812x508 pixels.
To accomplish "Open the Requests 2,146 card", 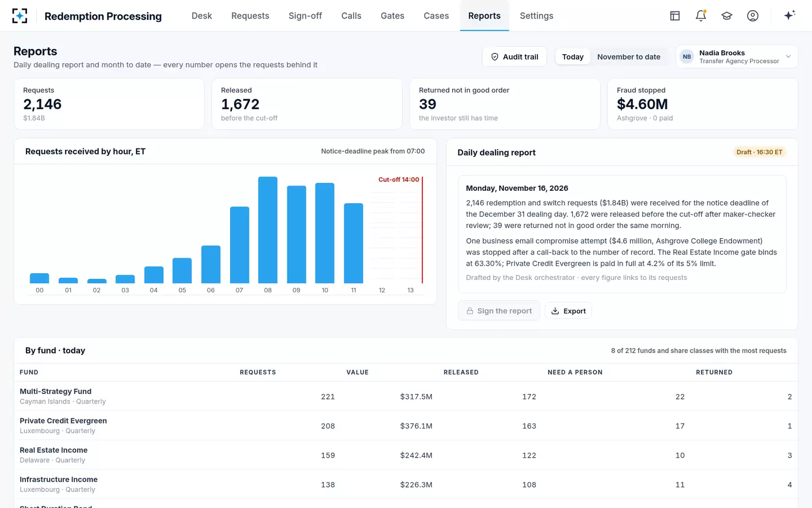I will click(109, 104).
